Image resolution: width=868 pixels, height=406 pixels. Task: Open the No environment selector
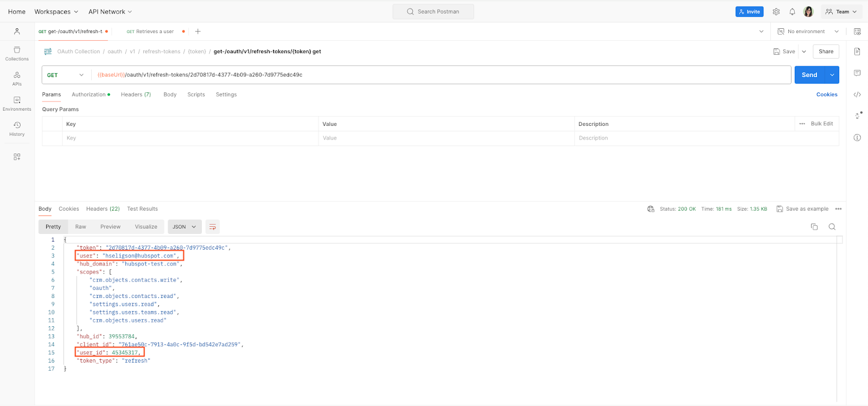coord(808,31)
